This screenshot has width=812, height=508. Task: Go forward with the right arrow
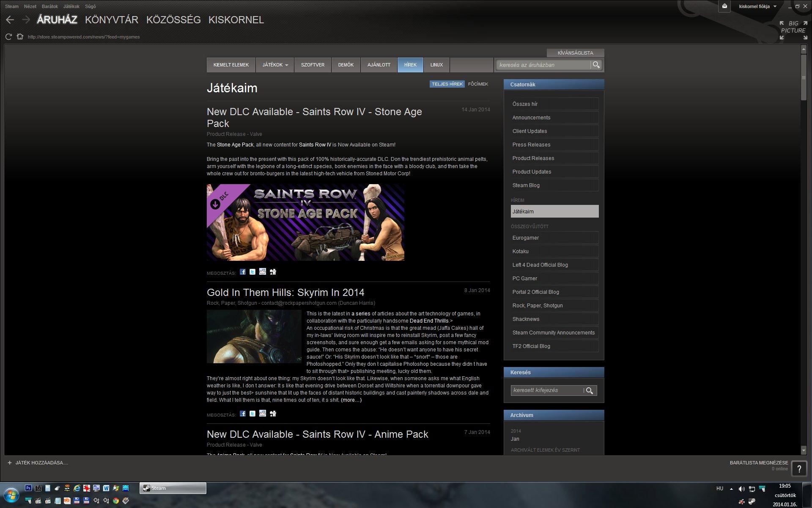26,19
